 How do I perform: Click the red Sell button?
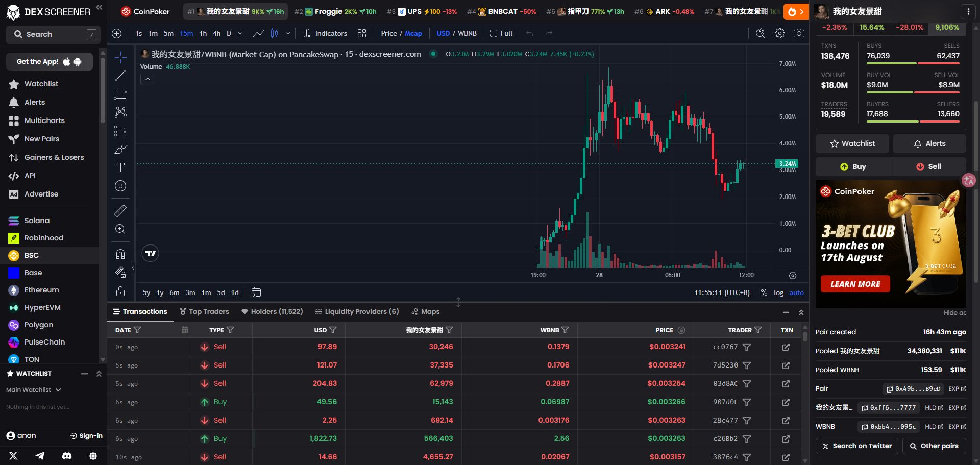click(x=928, y=166)
